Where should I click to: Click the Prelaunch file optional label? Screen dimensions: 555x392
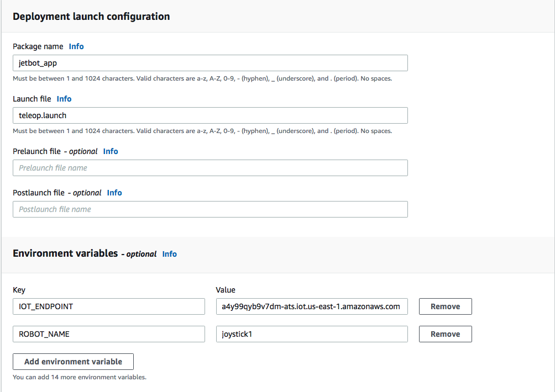[x=55, y=151]
